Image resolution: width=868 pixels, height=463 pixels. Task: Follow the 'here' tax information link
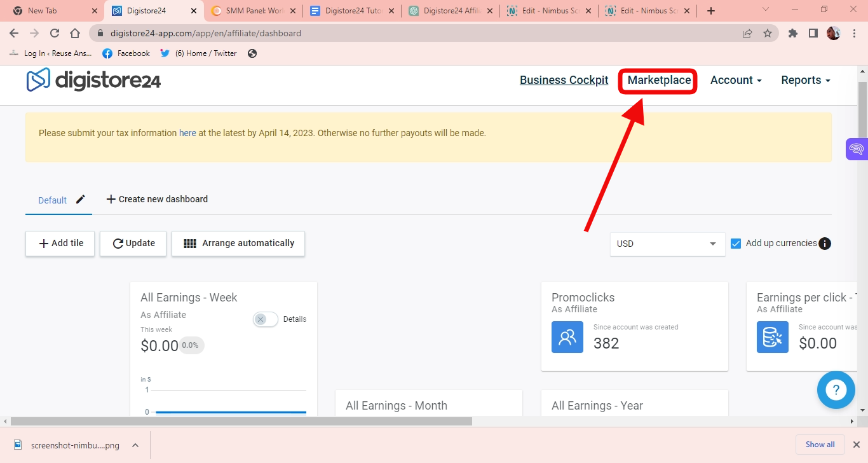pyautogui.click(x=187, y=133)
